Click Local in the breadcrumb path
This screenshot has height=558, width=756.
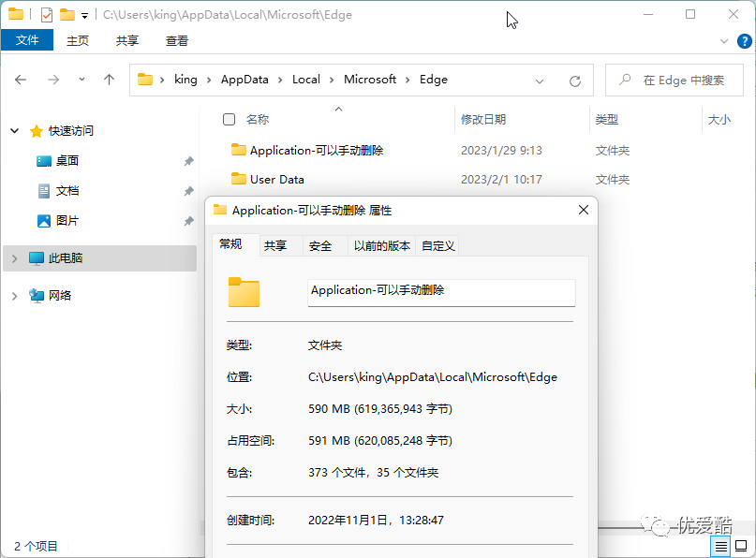click(x=306, y=80)
